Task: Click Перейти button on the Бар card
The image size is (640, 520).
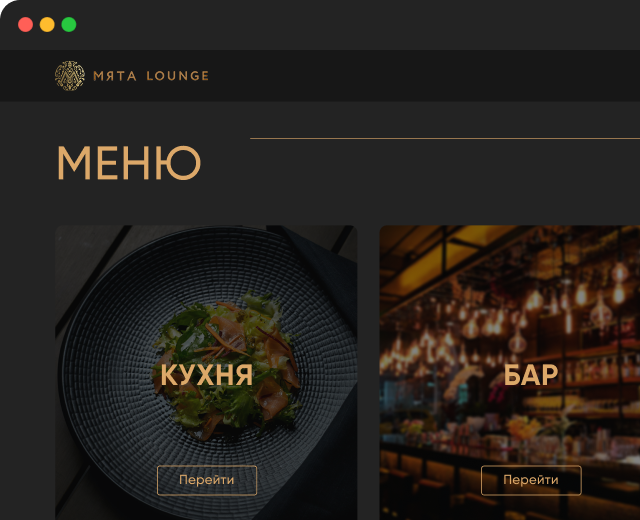Action: point(531,480)
